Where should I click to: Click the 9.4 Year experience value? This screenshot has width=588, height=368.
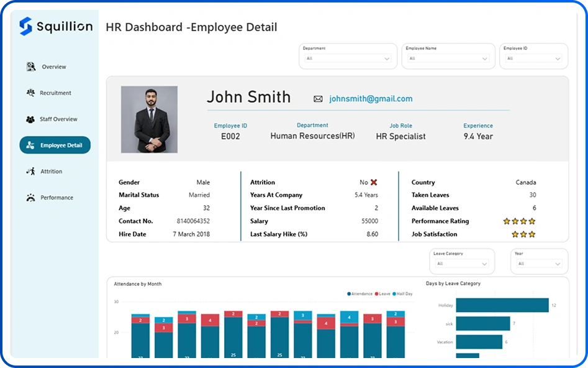click(478, 136)
